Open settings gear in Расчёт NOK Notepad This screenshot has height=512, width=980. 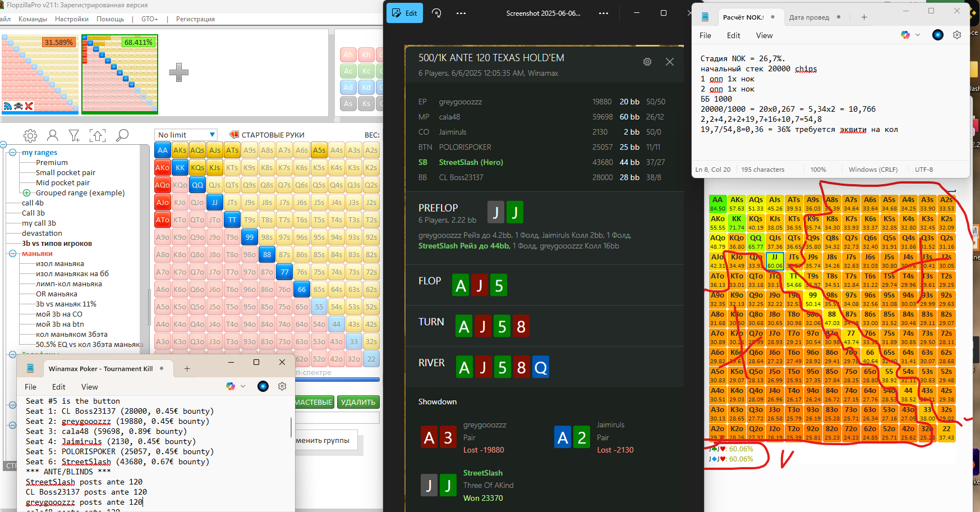click(x=957, y=35)
